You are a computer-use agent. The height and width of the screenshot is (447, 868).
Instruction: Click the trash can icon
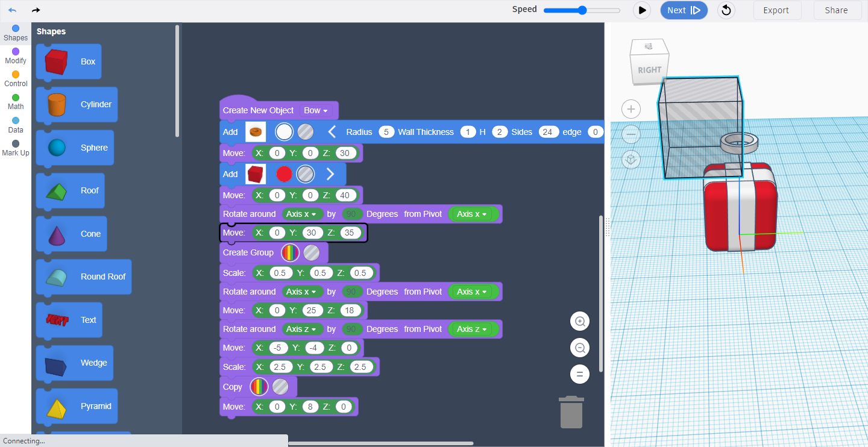pos(571,412)
